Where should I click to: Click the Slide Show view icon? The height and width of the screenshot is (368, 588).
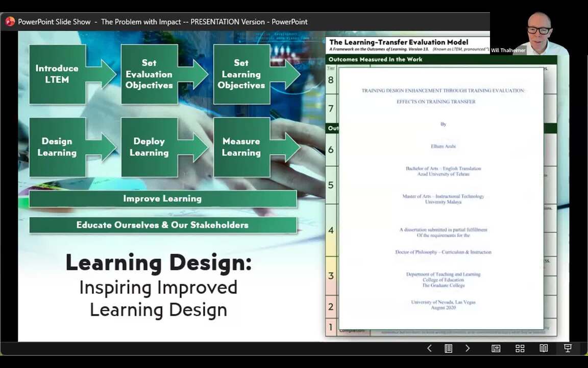point(567,348)
